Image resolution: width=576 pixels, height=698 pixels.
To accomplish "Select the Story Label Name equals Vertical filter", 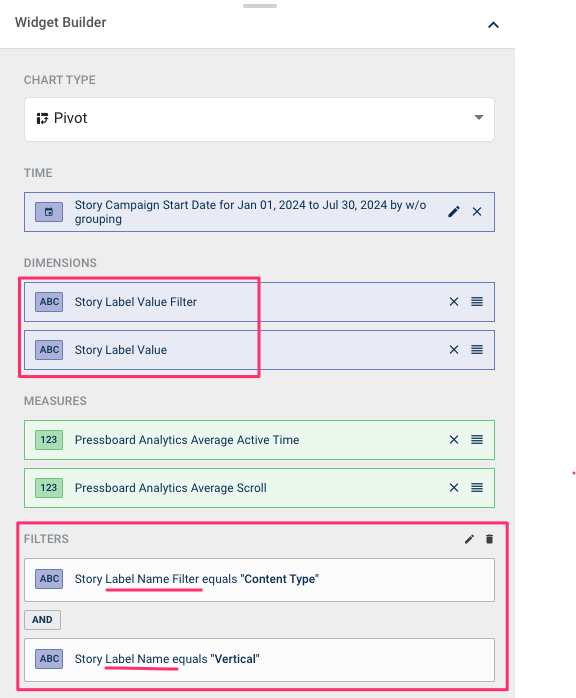I will click(x=259, y=660).
